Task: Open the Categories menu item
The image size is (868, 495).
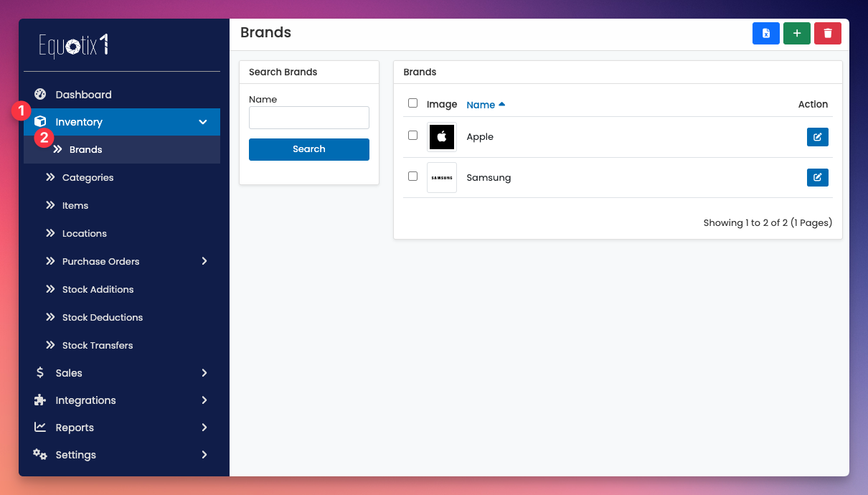Action: (88, 178)
